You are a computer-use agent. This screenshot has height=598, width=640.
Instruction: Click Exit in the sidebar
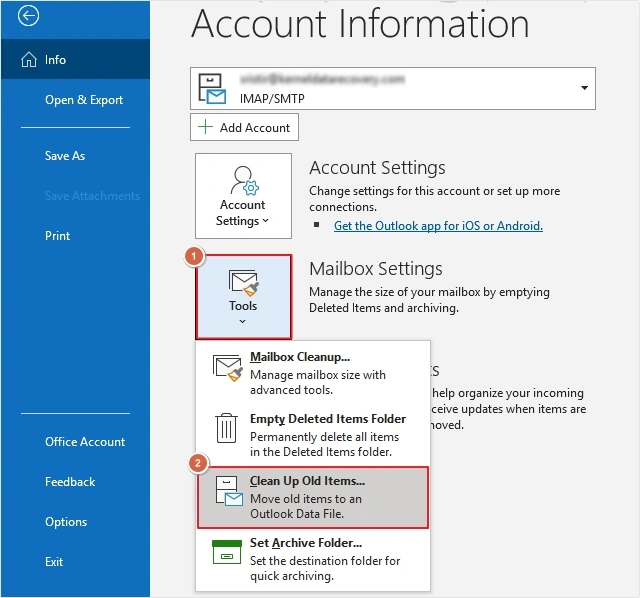pyautogui.click(x=76, y=562)
